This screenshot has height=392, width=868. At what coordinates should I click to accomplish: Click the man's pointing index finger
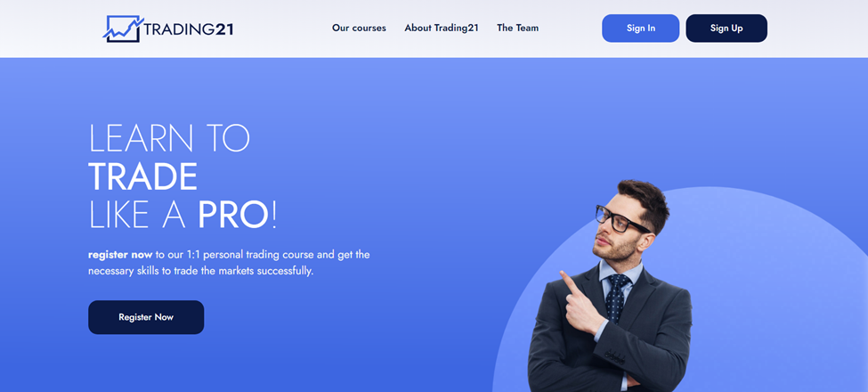coord(570,283)
